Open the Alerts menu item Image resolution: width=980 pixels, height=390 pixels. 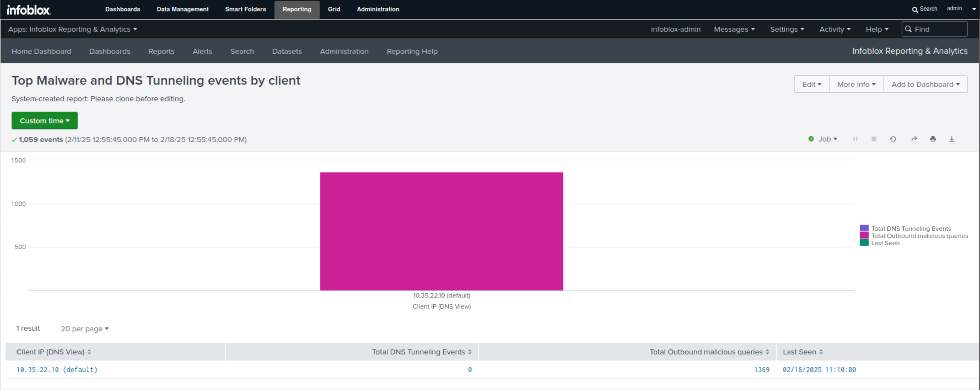click(x=202, y=51)
